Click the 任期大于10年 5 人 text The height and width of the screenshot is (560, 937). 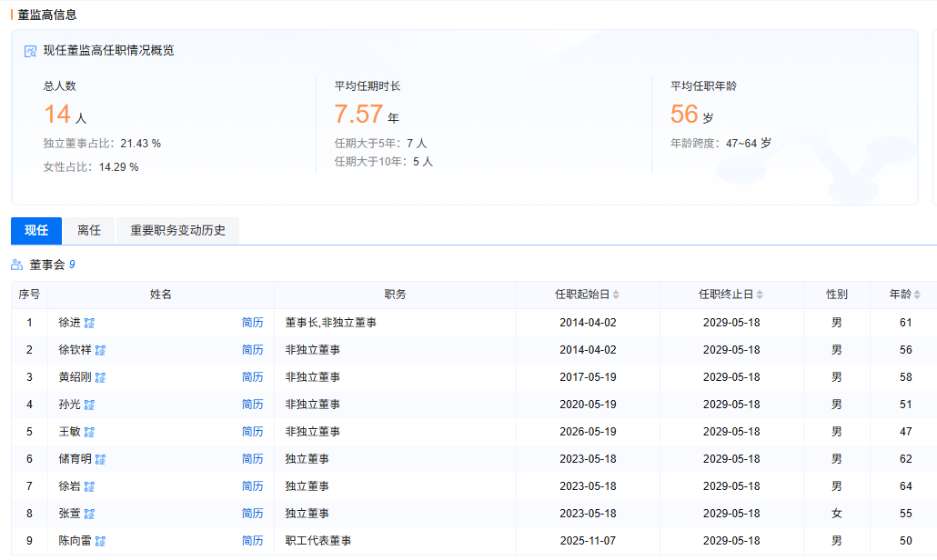[384, 161]
